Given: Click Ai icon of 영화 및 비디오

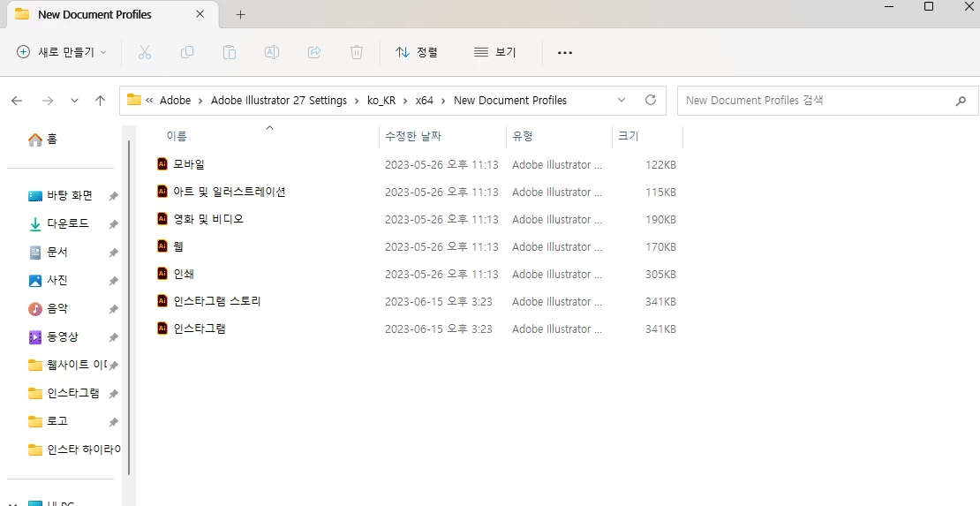Looking at the screenshot, I should pyautogui.click(x=162, y=219).
